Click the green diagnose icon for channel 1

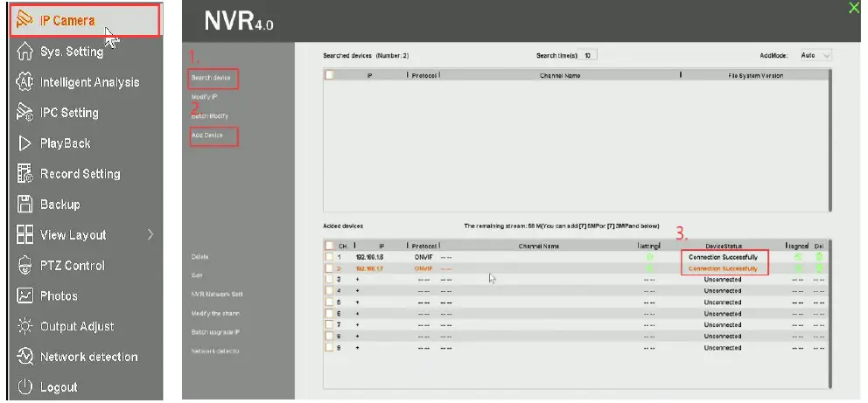click(798, 257)
